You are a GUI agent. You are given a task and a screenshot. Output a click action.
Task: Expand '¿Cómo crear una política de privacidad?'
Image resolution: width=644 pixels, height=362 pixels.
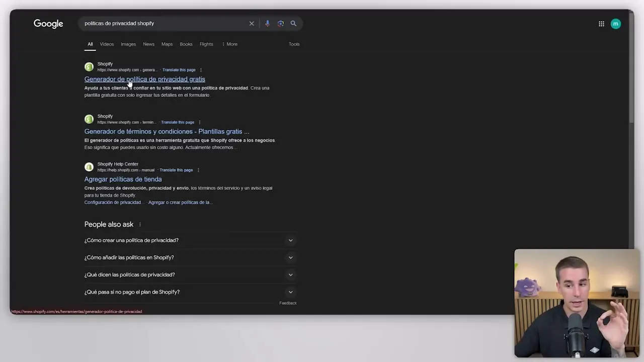(x=190, y=240)
